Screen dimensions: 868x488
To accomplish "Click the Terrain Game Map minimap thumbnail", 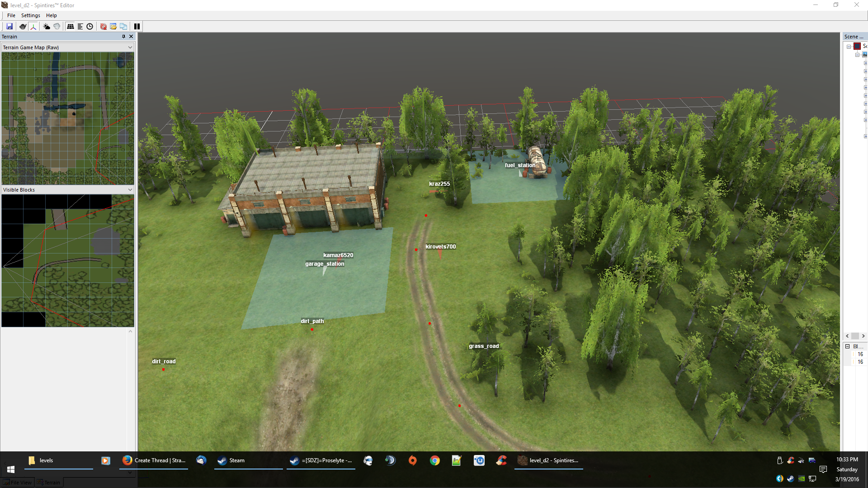I will point(68,118).
